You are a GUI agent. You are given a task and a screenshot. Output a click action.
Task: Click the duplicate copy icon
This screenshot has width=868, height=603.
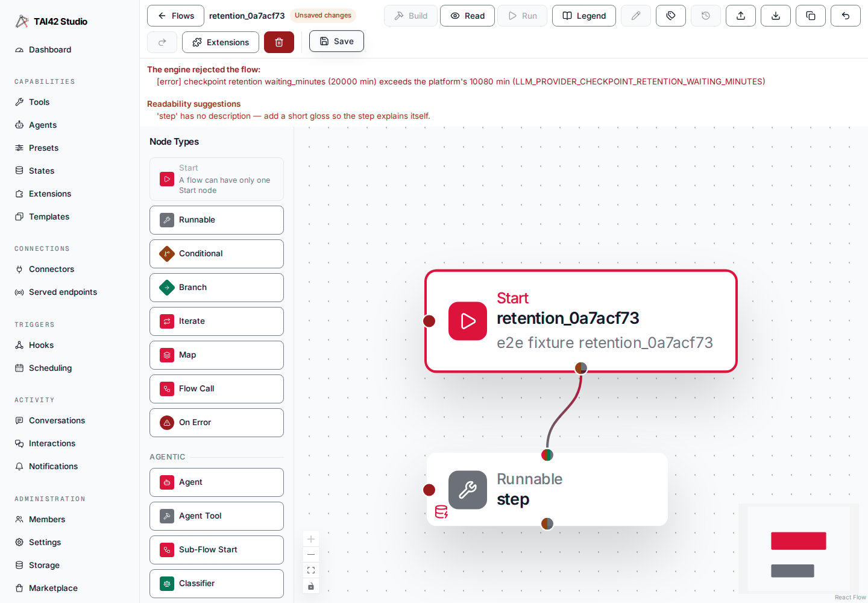coord(811,16)
